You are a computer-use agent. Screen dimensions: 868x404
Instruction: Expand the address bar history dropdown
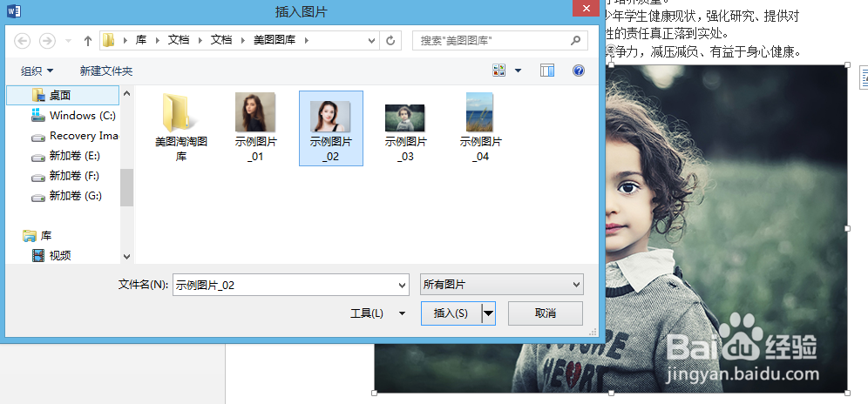pos(372,40)
